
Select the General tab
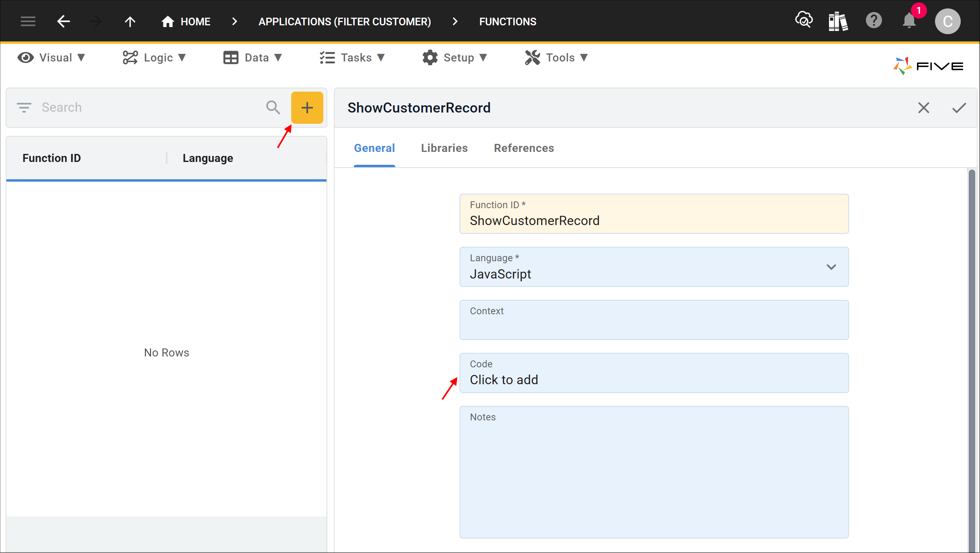[374, 148]
